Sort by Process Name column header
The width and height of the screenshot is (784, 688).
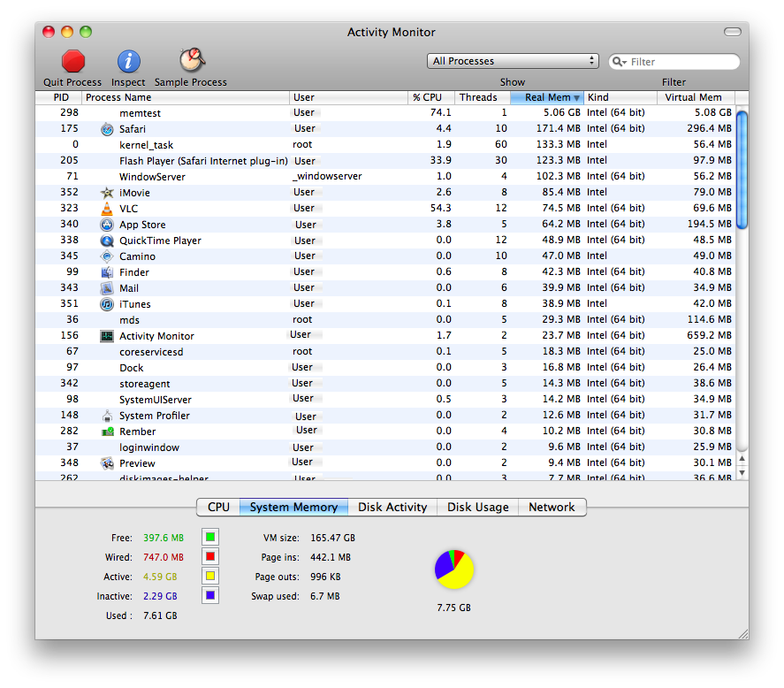pyautogui.click(x=186, y=97)
